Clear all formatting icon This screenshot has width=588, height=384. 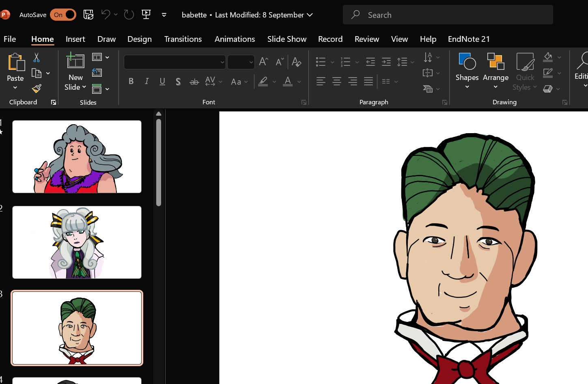pos(296,62)
